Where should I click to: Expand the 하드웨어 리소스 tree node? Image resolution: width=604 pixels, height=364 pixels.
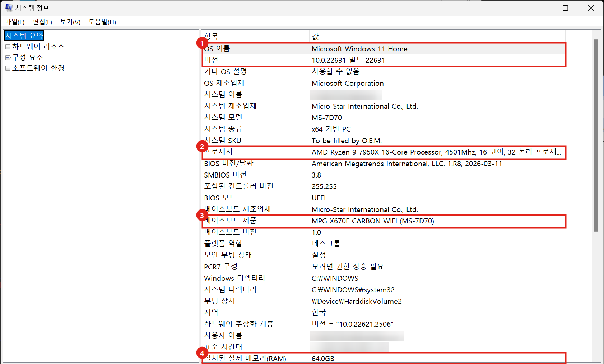pos(8,47)
